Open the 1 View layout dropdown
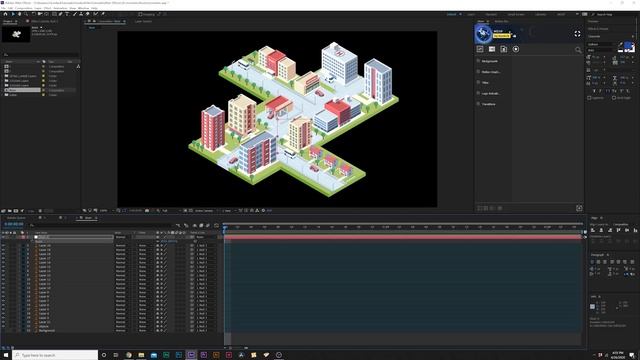Viewport: 640px width, 360px height. [228, 211]
